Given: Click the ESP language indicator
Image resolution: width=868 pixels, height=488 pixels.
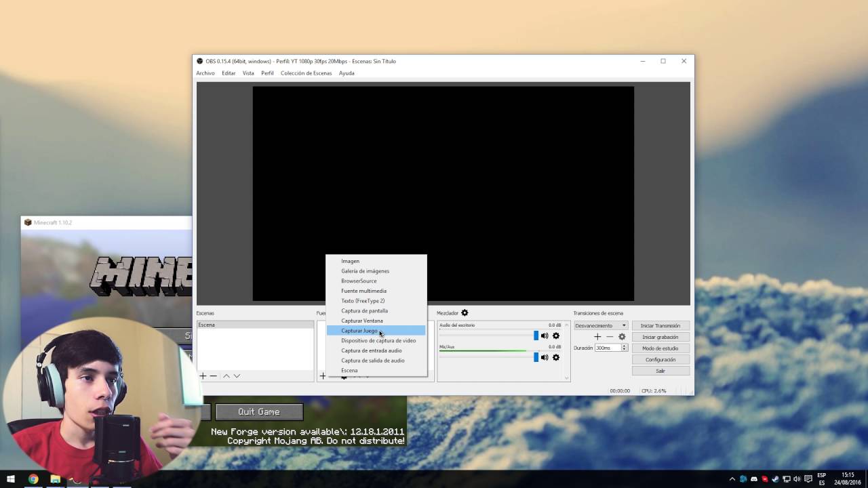Looking at the screenshot, I should [822, 479].
